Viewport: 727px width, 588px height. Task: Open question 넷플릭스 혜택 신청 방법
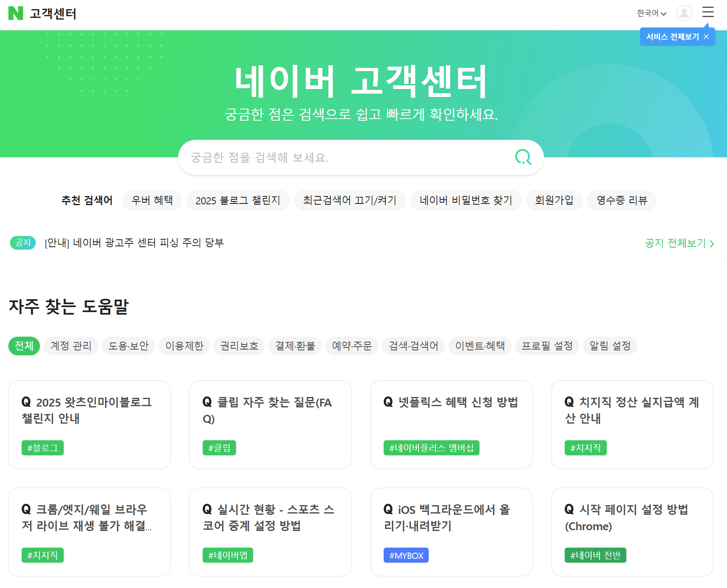[x=451, y=402]
